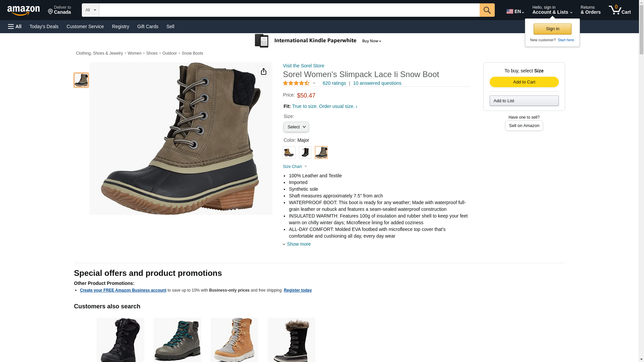This screenshot has width=644, height=362.
Task: Open the EN language selector
Action: point(515,11)
